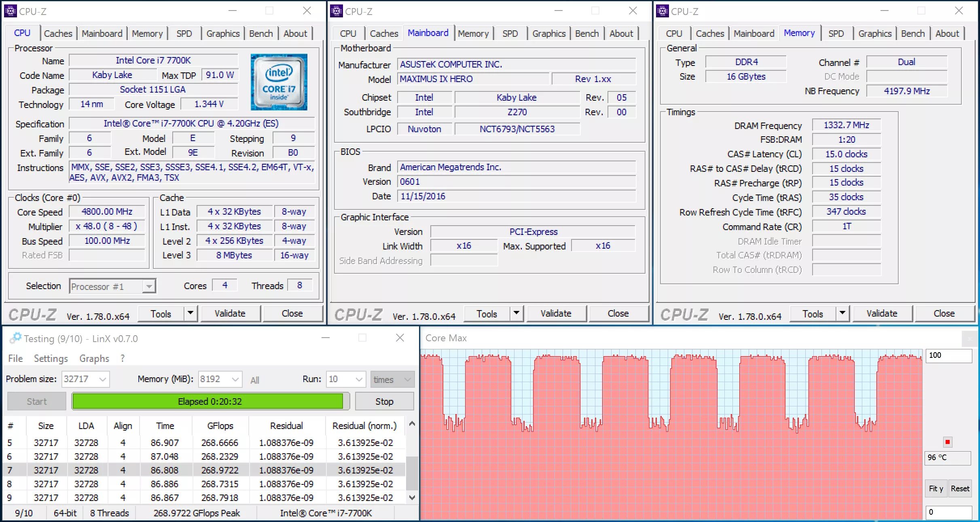This screenshot has height=522, width=980.
Task: Click the LinX results vertical scrollbar thumb
Action: pos(412,473)
